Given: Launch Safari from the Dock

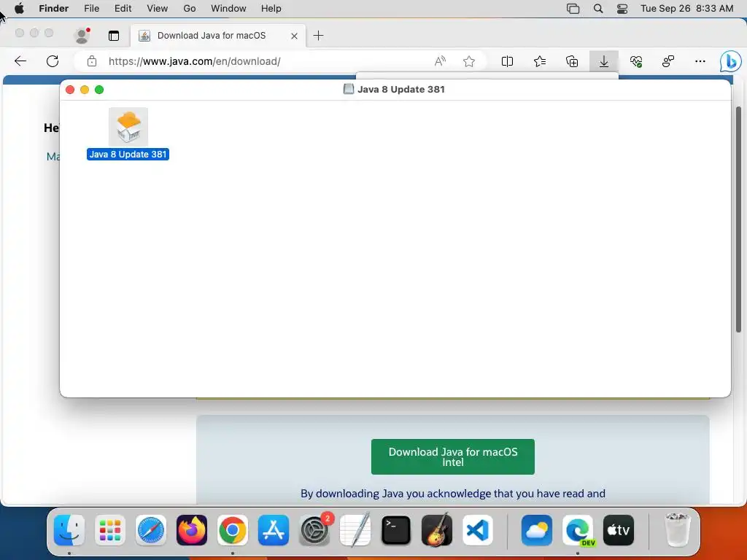Looking at the screenshot, I should coord(151,530).
